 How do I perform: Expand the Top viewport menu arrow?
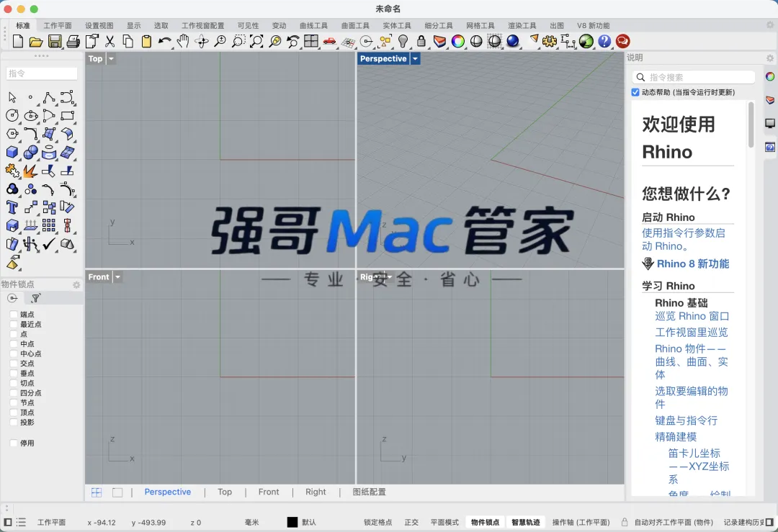tap(111, 58)
